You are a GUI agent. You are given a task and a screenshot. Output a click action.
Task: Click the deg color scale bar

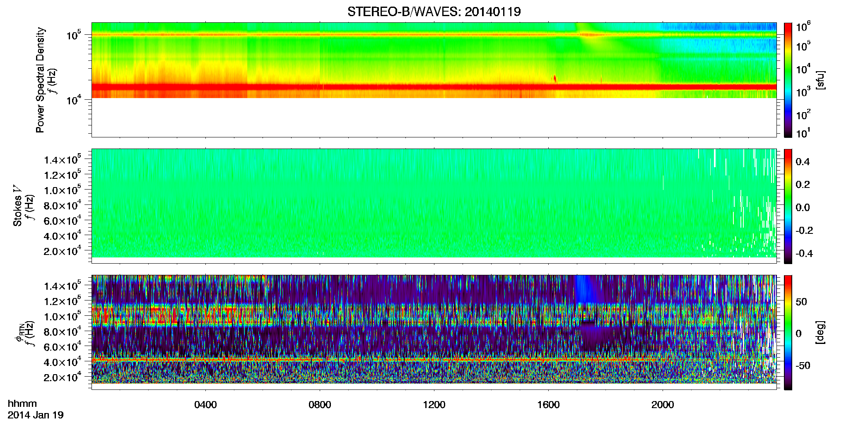[x=788, y=332]
